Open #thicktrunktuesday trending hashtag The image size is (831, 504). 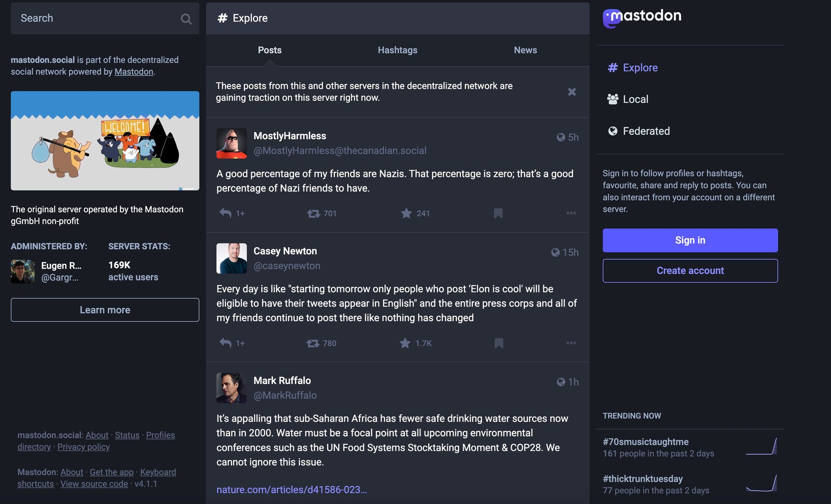pos(643,479)
